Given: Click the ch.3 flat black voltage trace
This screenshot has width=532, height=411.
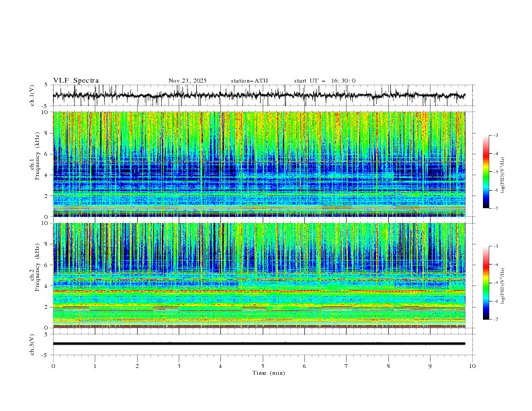Looking at the screenshot, I should 259,344.
